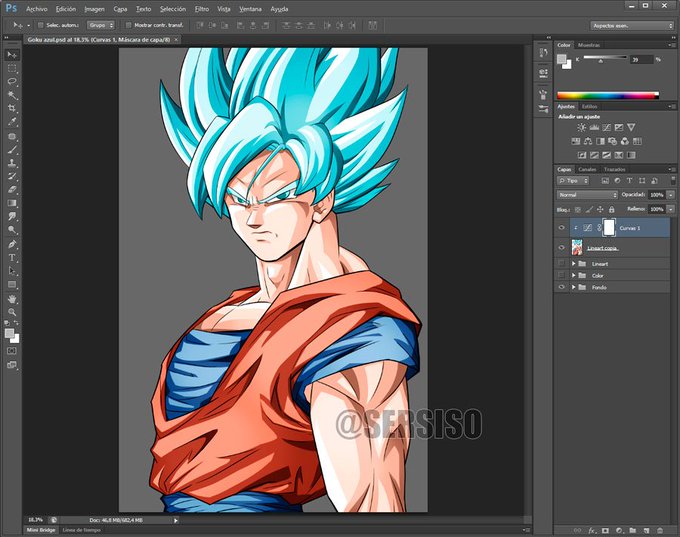Hide the Fondo group
680x537 pixels.
click(x=562, y=287)
